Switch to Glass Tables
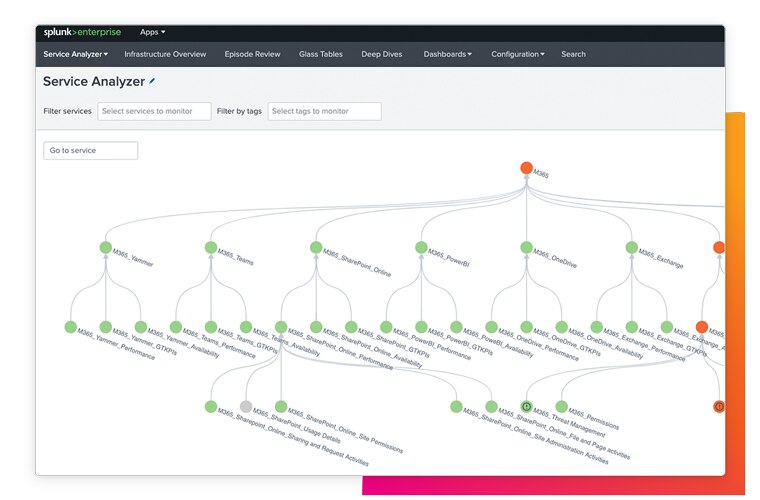 click(320, 54)
